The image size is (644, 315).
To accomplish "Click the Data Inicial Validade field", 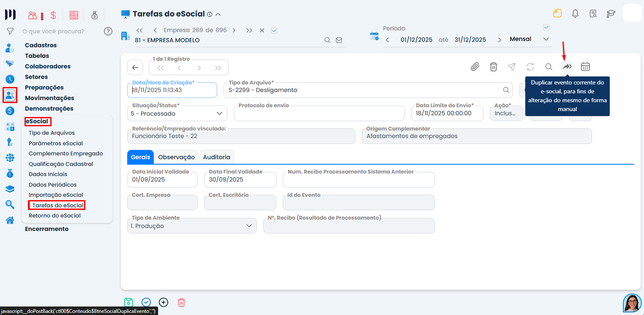I will (162, 179).
